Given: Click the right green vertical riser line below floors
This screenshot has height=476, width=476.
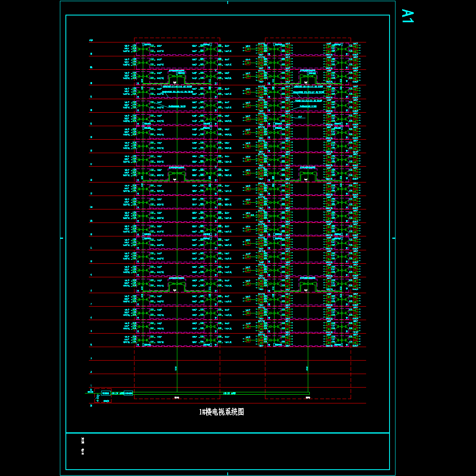Looking at the screenshot, I should click(307, 369).
